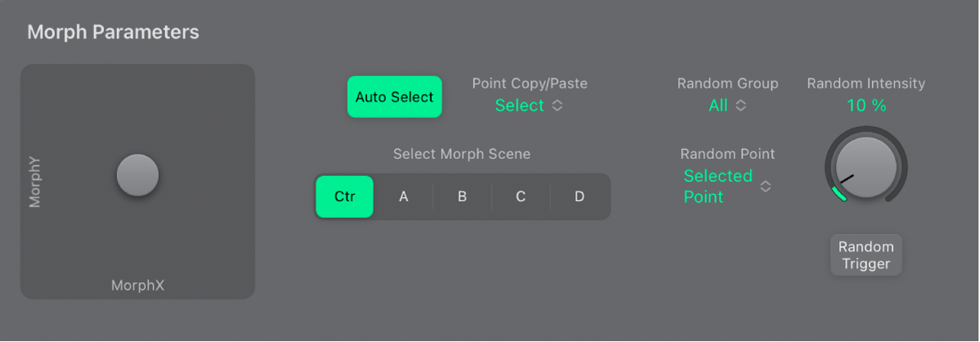
Task: Click the Select Morph Scene label
Action: [461, 154]
